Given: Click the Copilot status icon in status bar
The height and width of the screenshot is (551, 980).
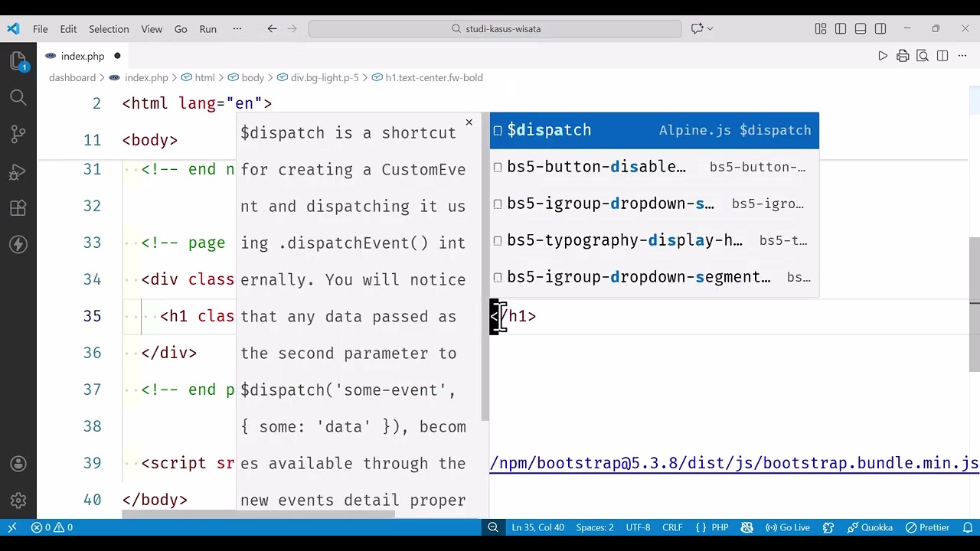Looking at the screenshot, I should click(747, 527).
